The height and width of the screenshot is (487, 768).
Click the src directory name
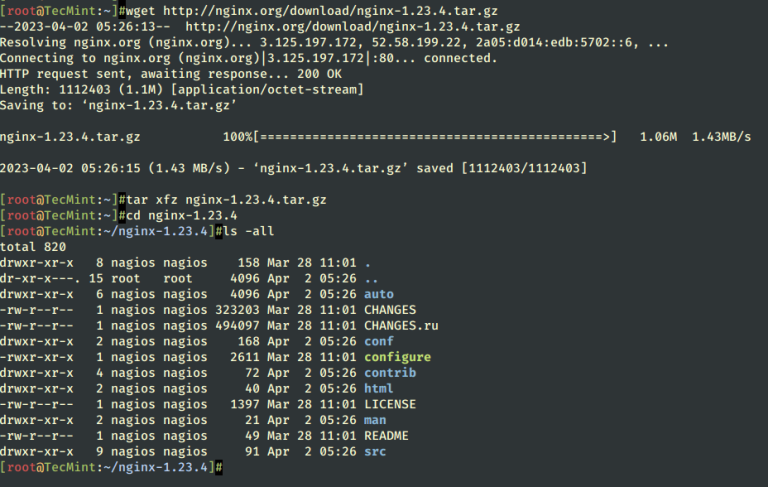coord(375,451)
